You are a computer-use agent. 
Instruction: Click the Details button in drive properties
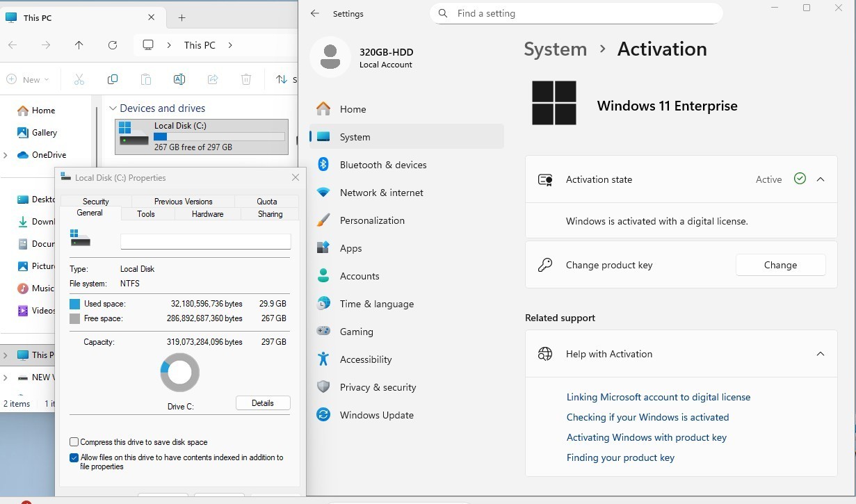tap(263, 403)
